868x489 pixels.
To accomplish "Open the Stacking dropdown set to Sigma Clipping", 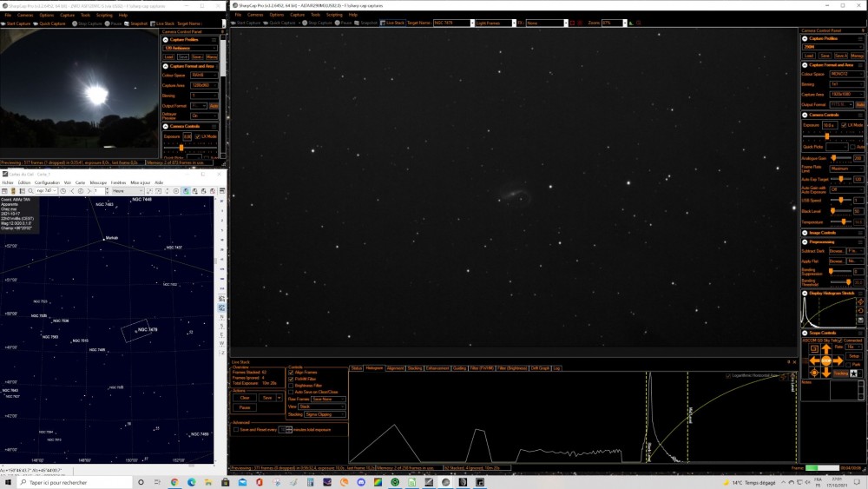I will pyautogui.click(x=325, y=414).
